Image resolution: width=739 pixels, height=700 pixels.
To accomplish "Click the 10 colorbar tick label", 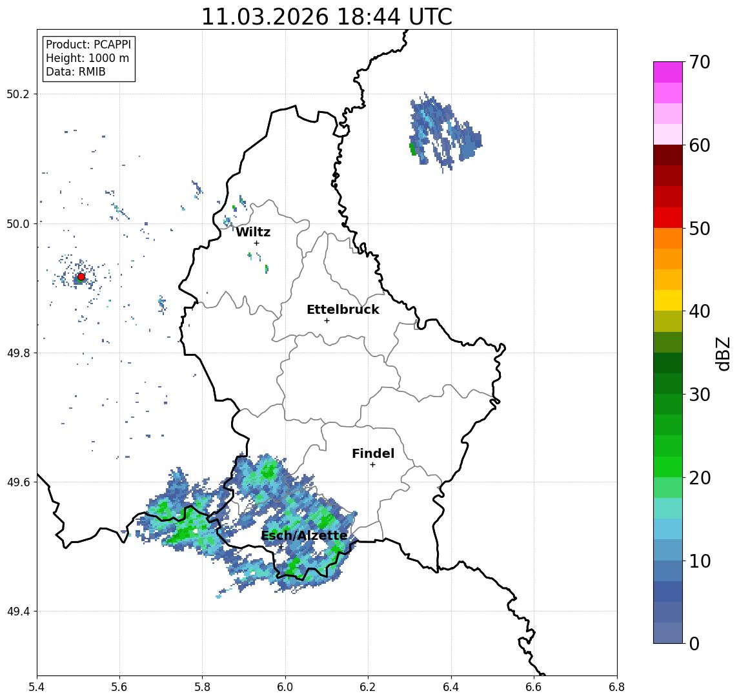I will pyautogui.click(x=699, y=561).
